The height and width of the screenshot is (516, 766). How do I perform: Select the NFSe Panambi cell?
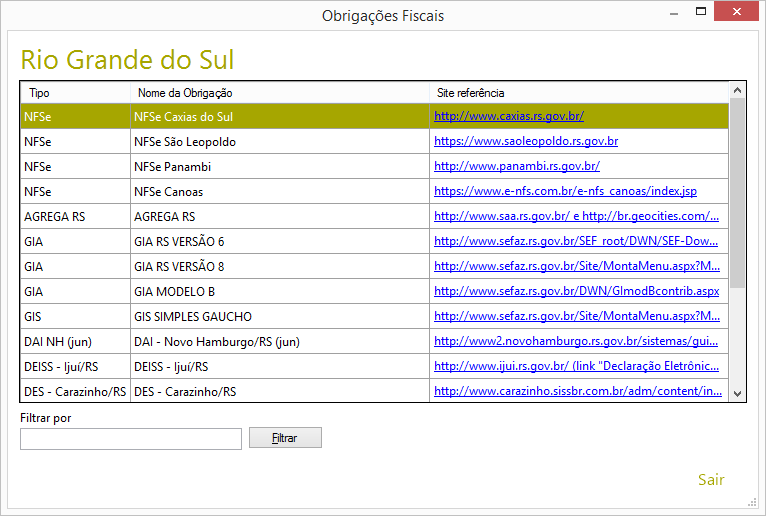tap(280, 166)
